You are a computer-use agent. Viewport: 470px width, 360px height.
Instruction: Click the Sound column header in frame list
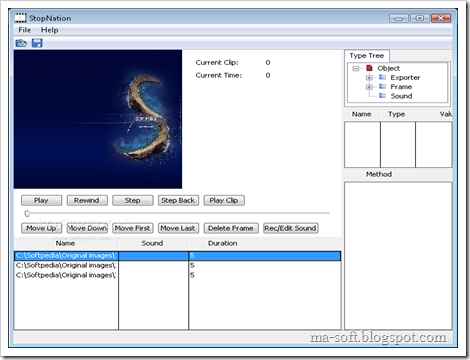[x=153, y=243]
